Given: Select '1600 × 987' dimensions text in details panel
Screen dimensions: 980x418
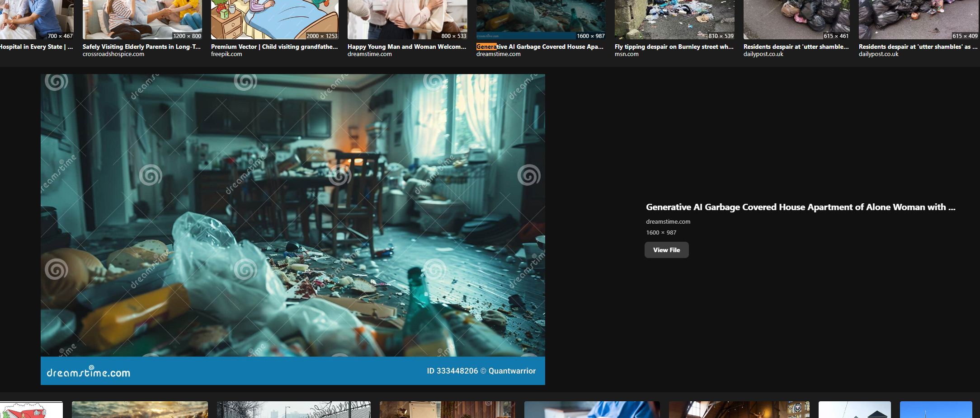Looking at the screenshot, I should click(661, 232).
